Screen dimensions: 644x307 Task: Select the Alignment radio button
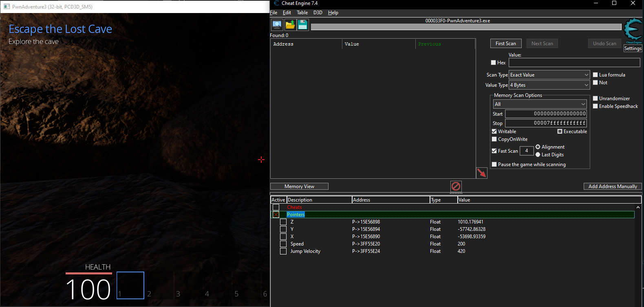pyautogui.click(x=538, y=147)
